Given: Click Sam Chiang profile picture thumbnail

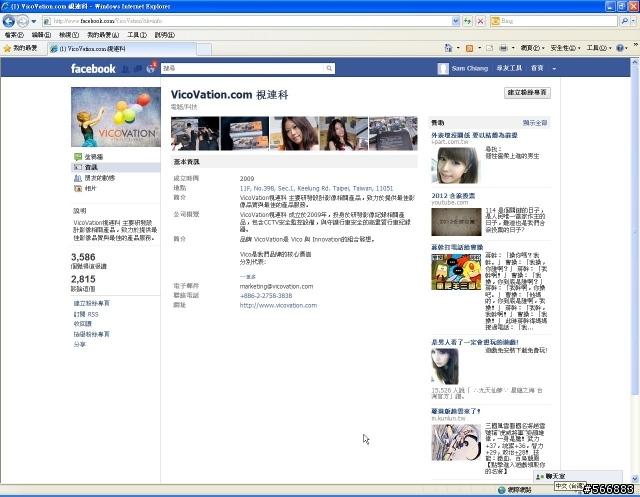Looking at the screenshot, I should tap(443, 69).
